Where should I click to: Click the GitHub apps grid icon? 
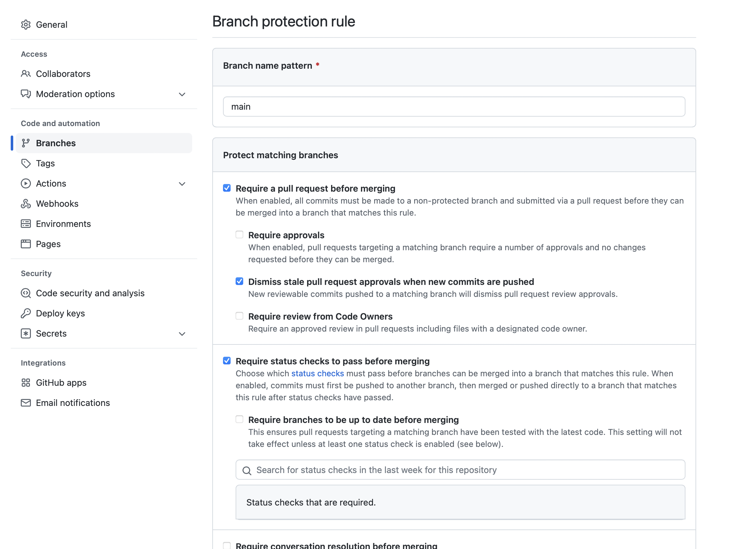coord(26,383)
